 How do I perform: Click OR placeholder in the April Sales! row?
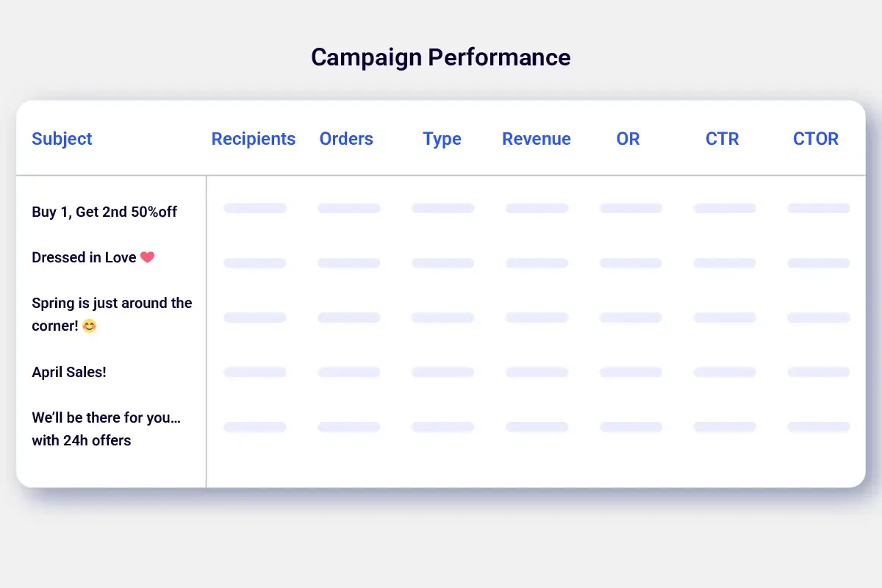[x=631, y=373]
